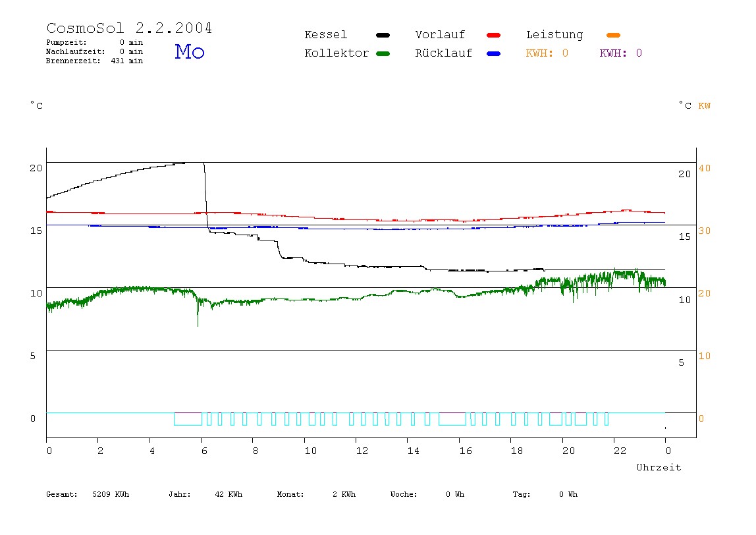Click the black Kessel legend swatch
The height and width of the screenshot is (535, 756).
point(383,35)
